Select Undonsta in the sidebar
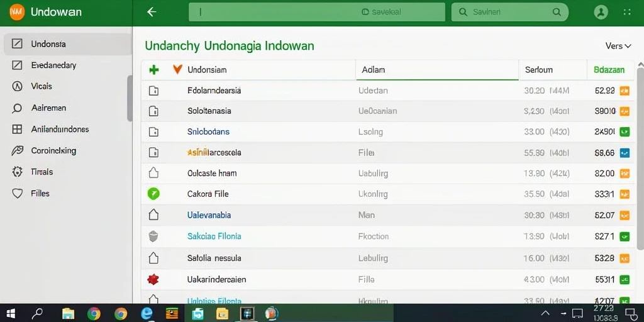This screenshot has height=322, width=644. (x=68, y=44)
